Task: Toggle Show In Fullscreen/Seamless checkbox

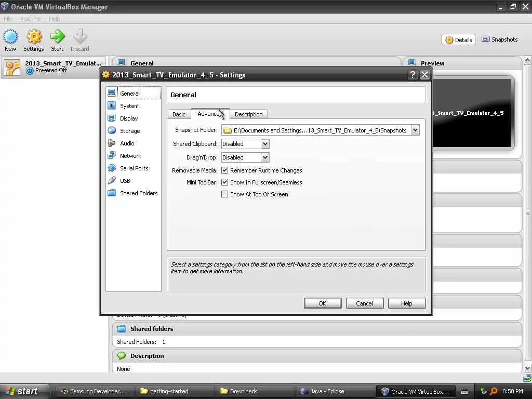Action: coord(224,182)
